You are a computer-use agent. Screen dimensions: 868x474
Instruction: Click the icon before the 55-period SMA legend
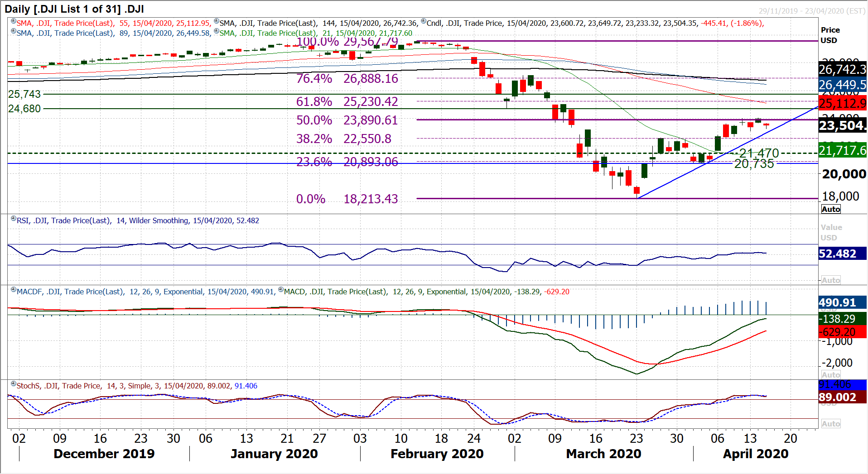coord(14,21)
